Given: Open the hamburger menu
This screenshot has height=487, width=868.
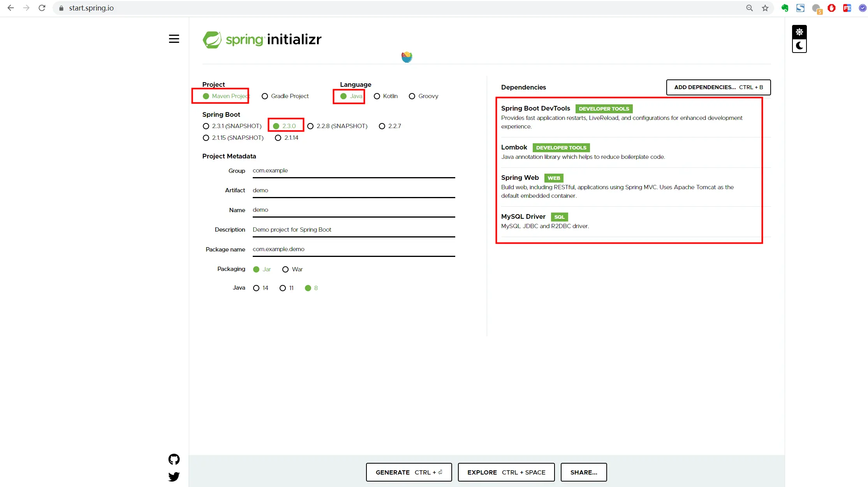Looking at the screenshot, I should pos(174,39).
